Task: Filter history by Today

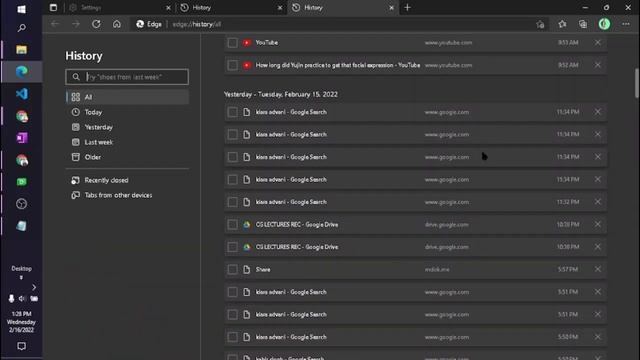Action: click(x=127, y=112)
